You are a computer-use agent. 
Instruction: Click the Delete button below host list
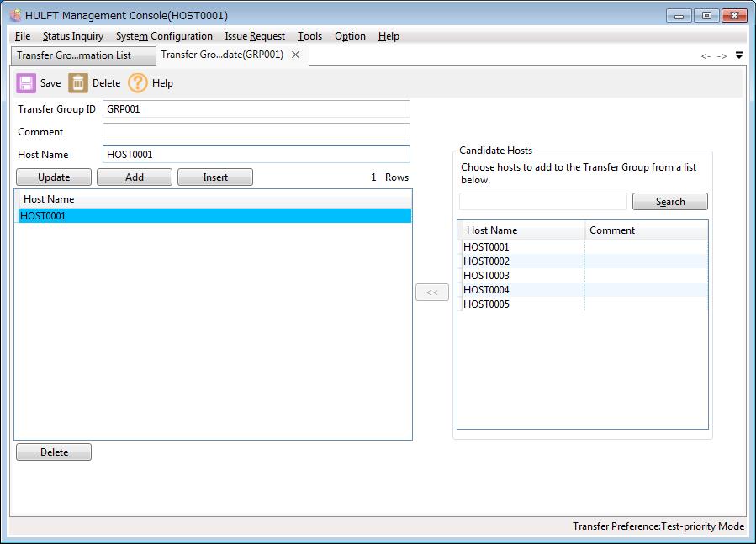click(54, 452)
